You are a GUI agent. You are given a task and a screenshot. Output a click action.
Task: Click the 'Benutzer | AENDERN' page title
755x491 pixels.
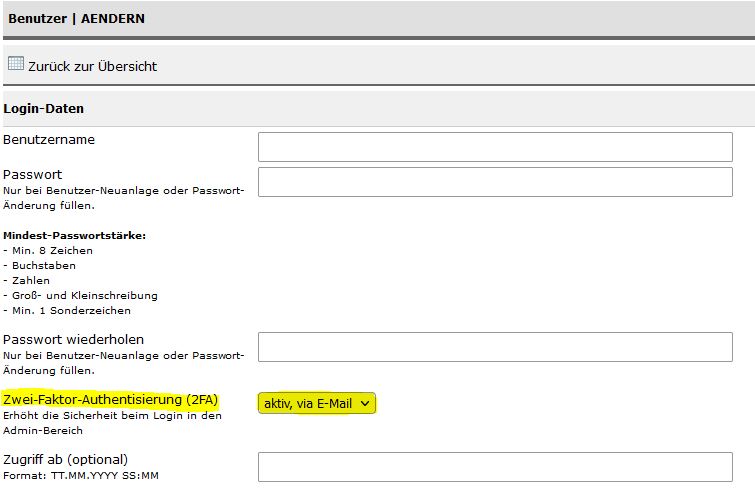tap(76, 18)
